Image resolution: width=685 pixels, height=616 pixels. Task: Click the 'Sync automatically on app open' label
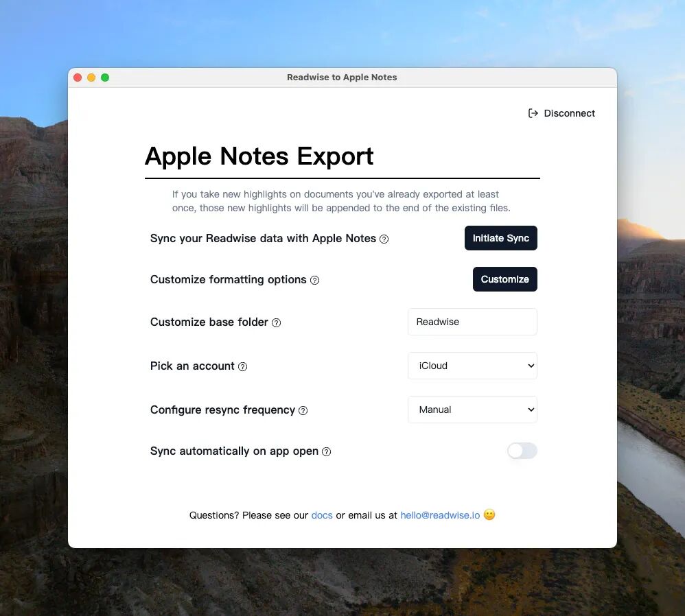[234, 451]
